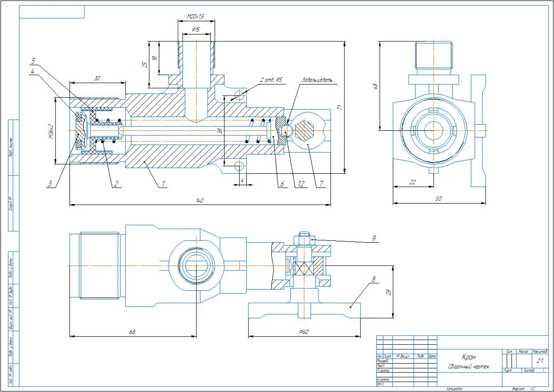Select part callout number '9'
554x392 pixels.
[373, 239]
